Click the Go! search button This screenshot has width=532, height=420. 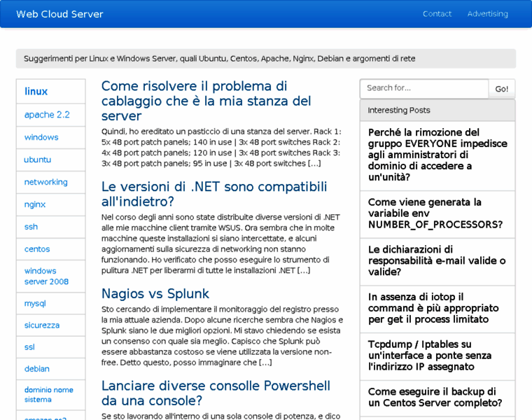[501, 89]
